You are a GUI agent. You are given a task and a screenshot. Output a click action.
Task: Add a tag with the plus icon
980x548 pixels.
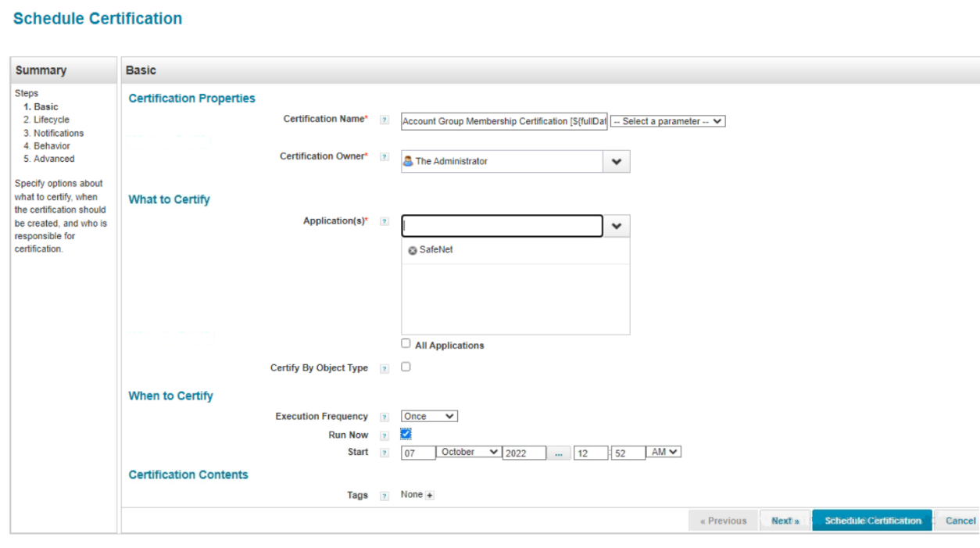430,496
